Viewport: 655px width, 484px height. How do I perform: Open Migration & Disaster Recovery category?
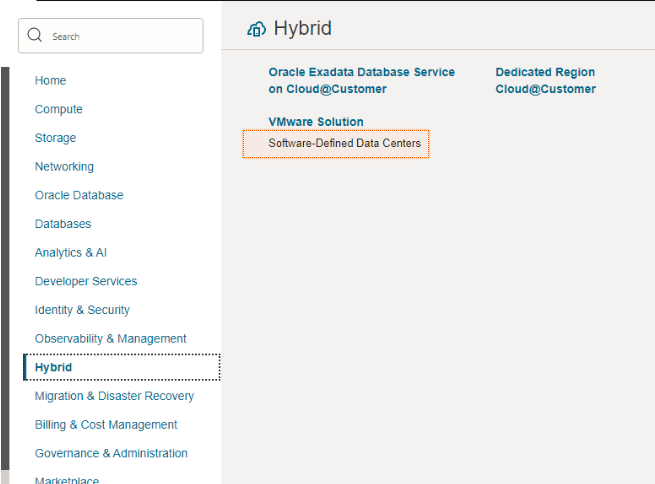[114, 396]
